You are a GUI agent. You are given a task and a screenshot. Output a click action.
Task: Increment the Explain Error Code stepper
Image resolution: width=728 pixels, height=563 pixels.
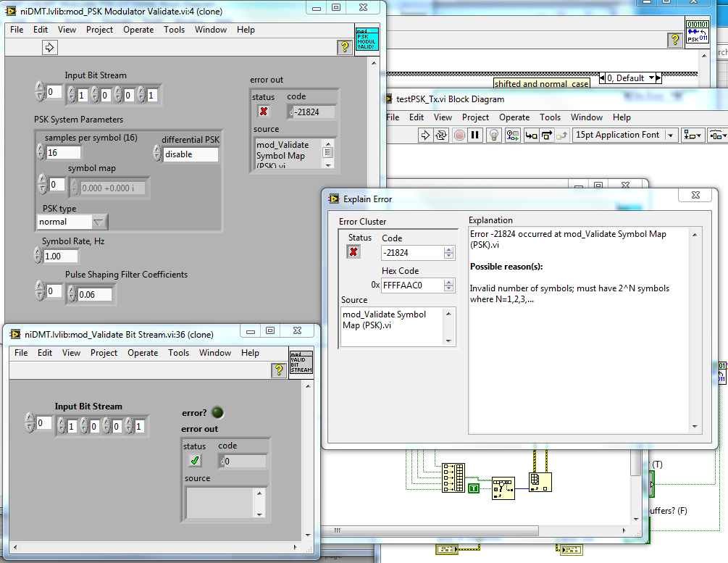click(x=449, y=249)
